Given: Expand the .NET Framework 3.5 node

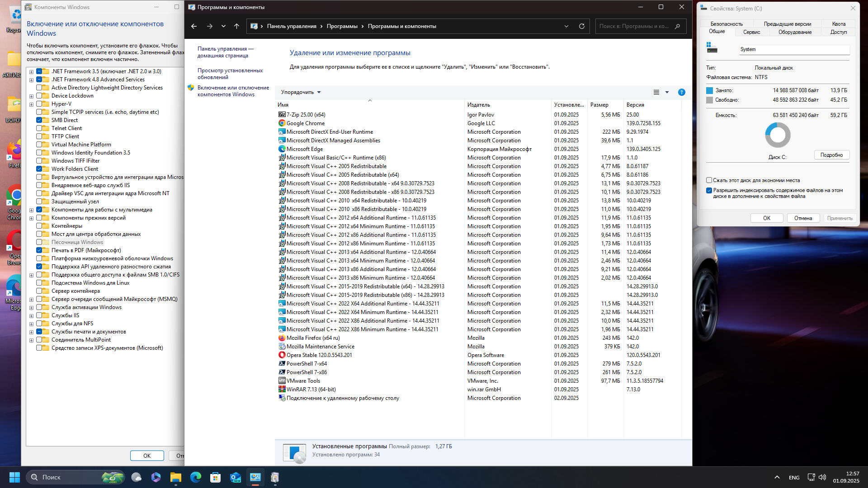Looking at the screenshot, I should coord(31,71).
